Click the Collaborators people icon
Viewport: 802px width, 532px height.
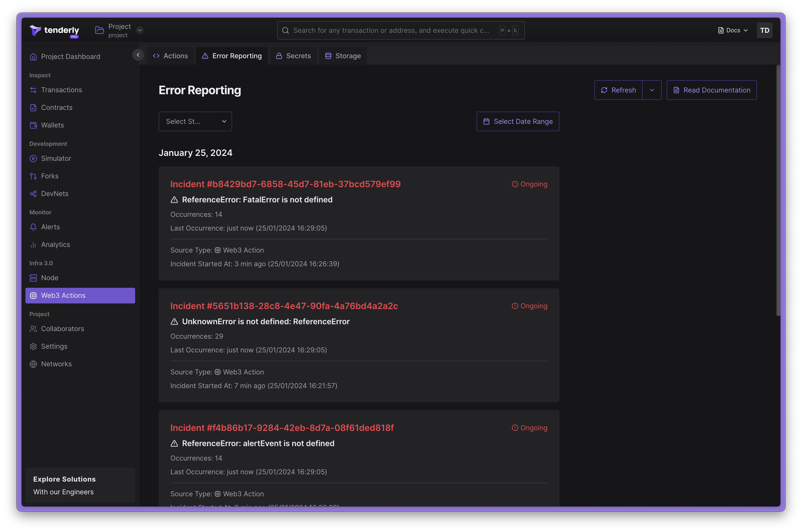tap(33, 329)
